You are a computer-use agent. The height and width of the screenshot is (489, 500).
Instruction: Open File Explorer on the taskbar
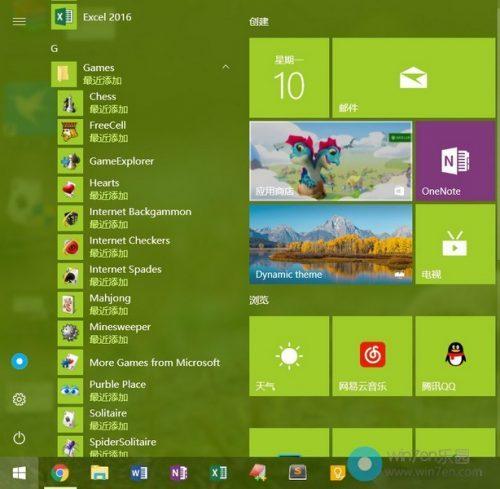(99, 473)
